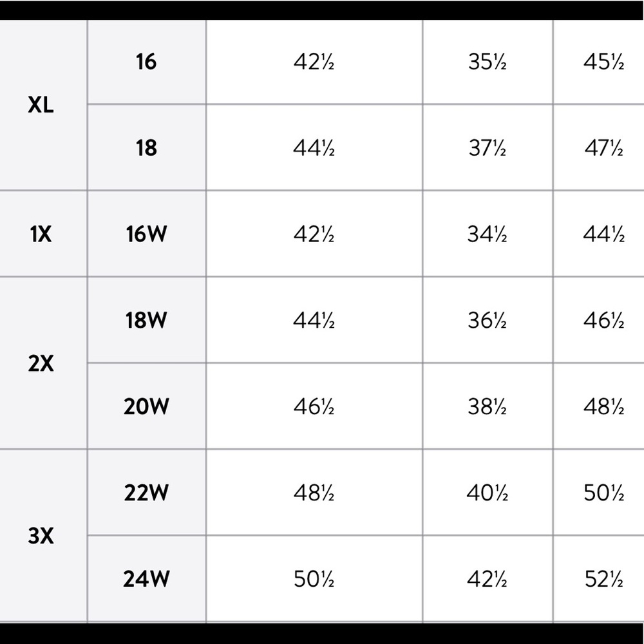This screenshot has height=644, width=644.
Task: Select the 24W size cell
Action: tap(147, 579)
